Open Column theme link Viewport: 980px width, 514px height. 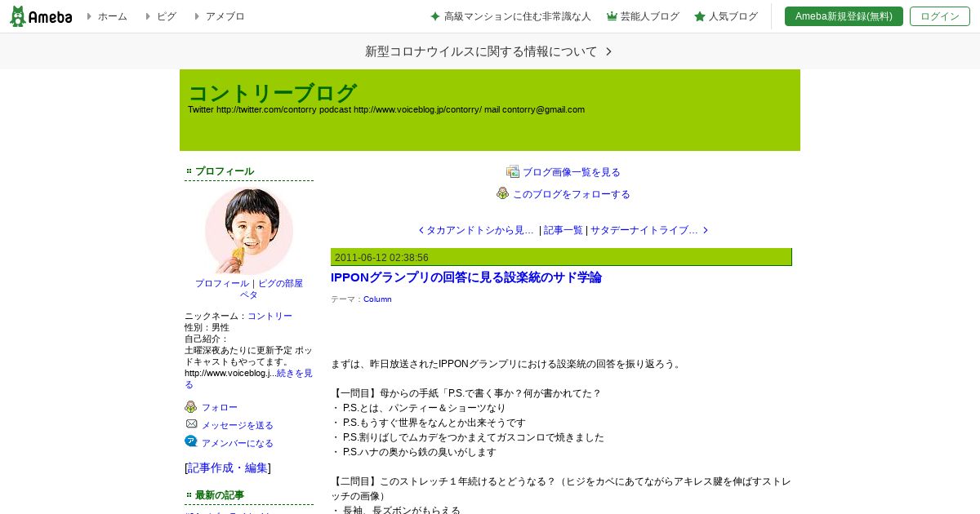pyautogui.click(x=377, y=299)
